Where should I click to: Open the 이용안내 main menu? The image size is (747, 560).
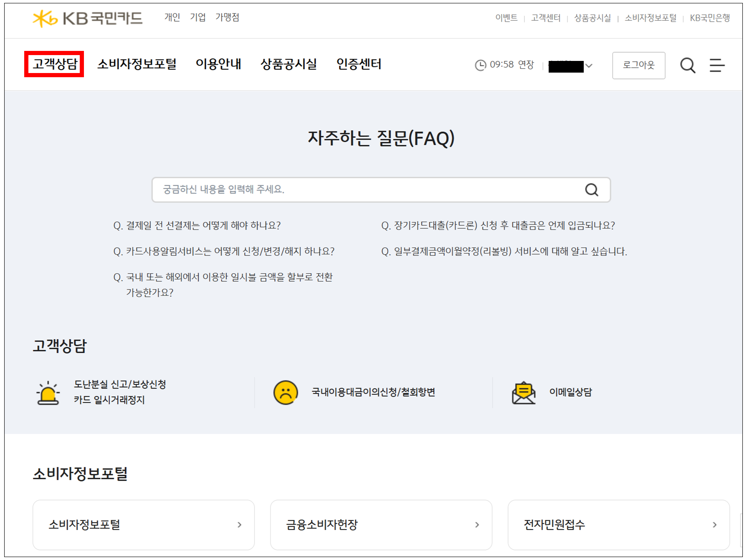(218, 64)
